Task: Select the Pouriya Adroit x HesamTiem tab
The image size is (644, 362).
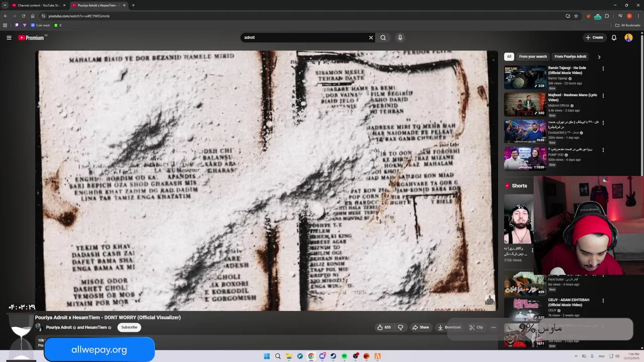Action: tap(98, 5)
